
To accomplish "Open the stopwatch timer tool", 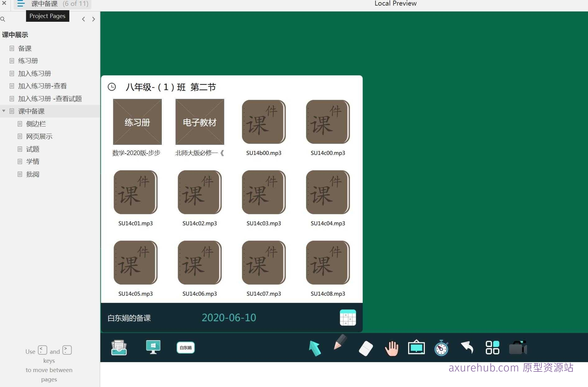I will pyautogui.click(x=441, y=348).
